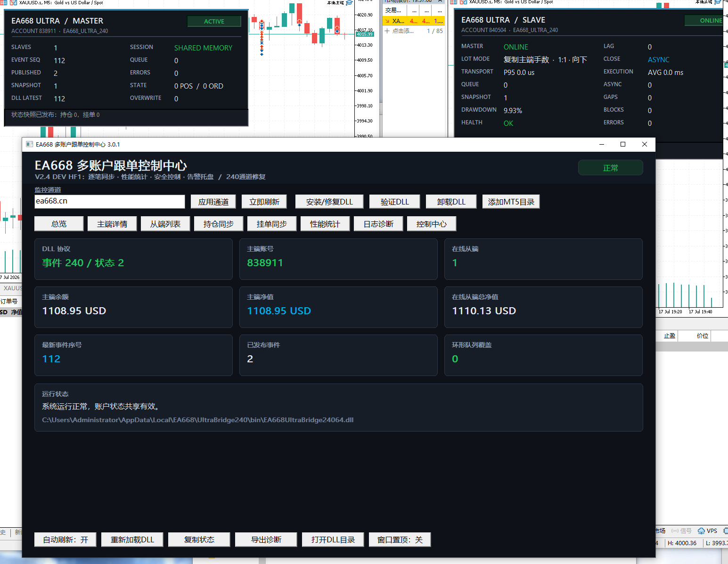The width and height of the screenshot is (728, 564).
Task: Click the graduation cap icon on master chart
Action: 349,3
